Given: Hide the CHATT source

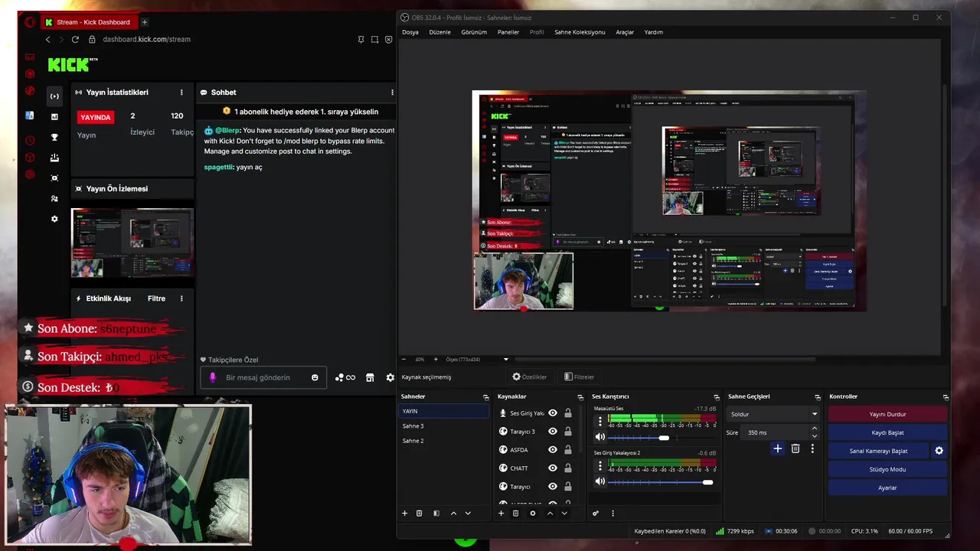Looking at the screenshot, I should click(553, 468).
